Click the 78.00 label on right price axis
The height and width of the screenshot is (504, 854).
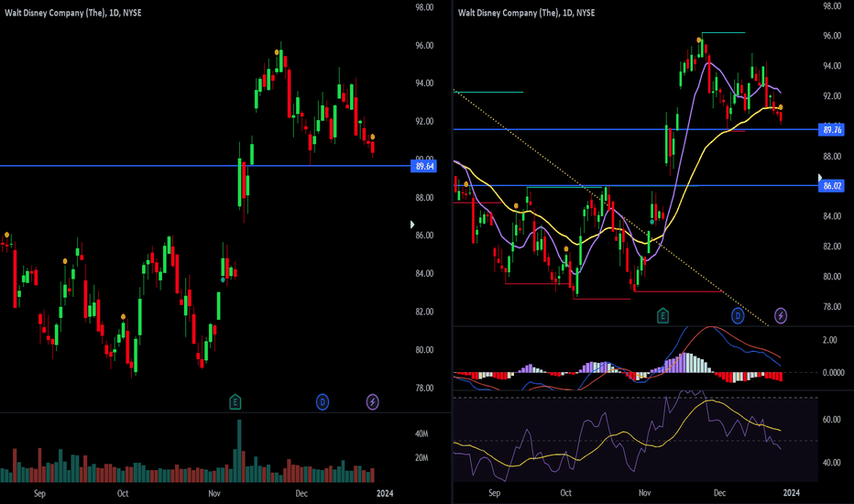[x=832, y=307]
